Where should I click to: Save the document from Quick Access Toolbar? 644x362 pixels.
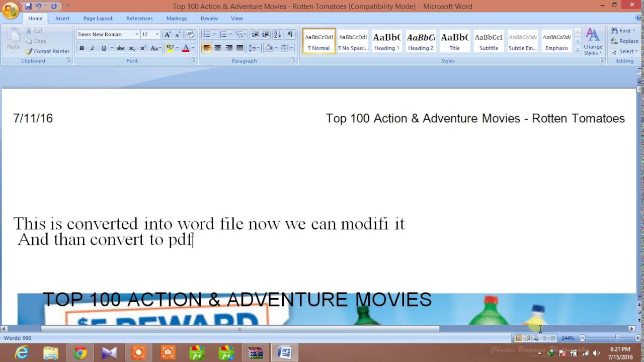point(28,6)
